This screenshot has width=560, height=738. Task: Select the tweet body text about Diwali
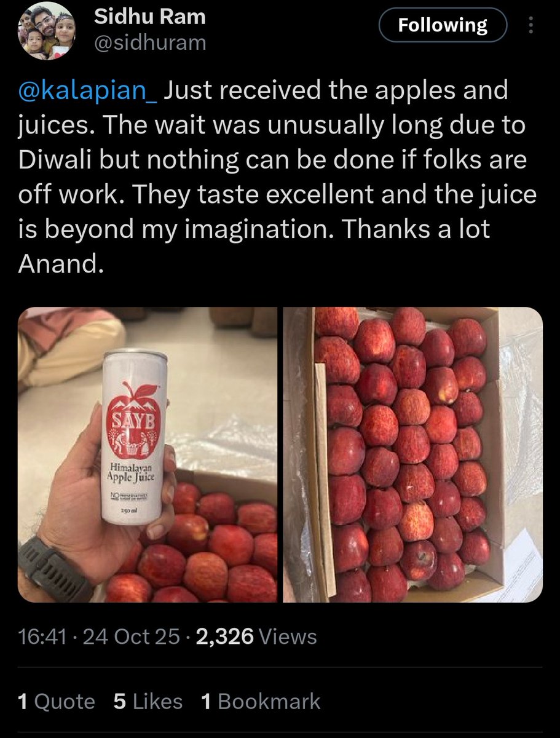(x=277, y=178)
